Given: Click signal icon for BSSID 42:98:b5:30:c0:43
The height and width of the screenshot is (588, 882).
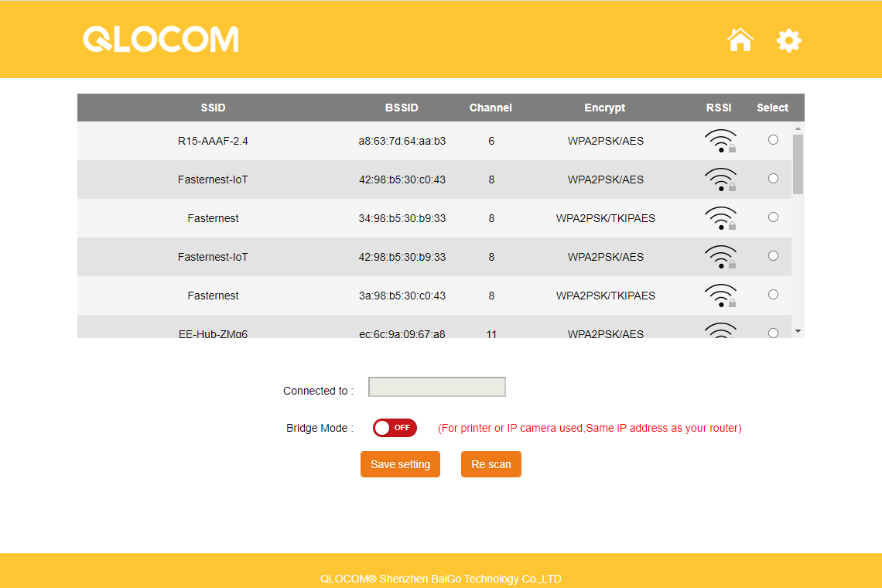Looking at the screenshot, I should point(720,179).
